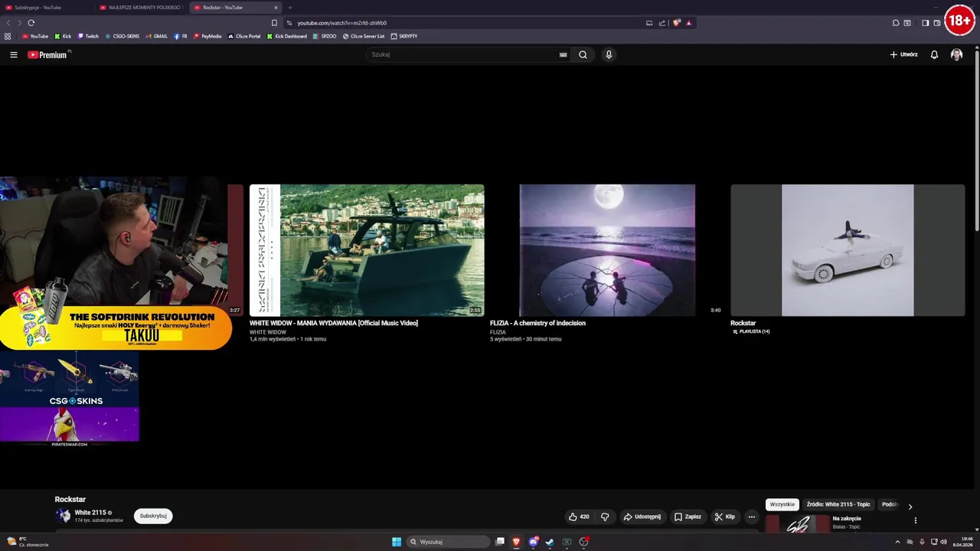980x551 pixels.
Task: Like the video with thumbs up 420
Action: tap(579, 517)
